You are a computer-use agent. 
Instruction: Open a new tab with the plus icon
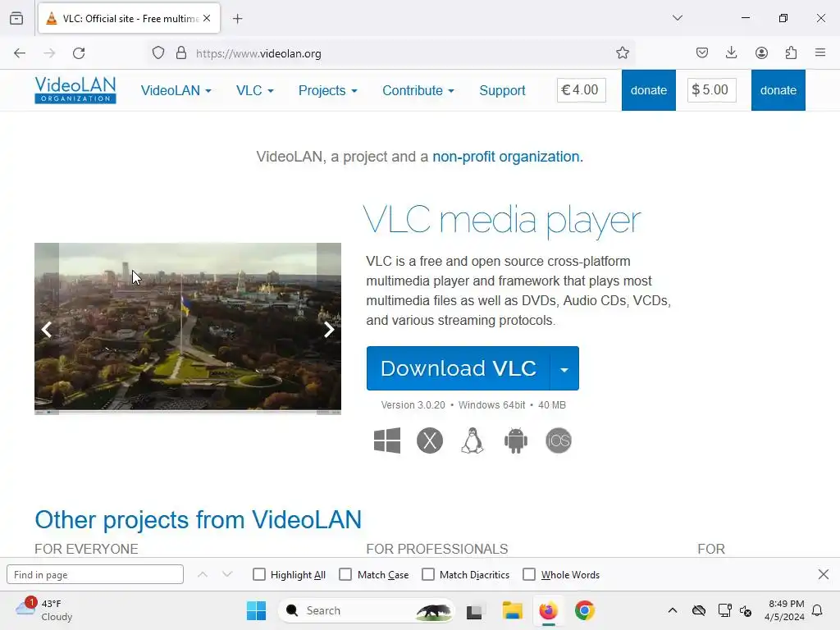[237, 19]
